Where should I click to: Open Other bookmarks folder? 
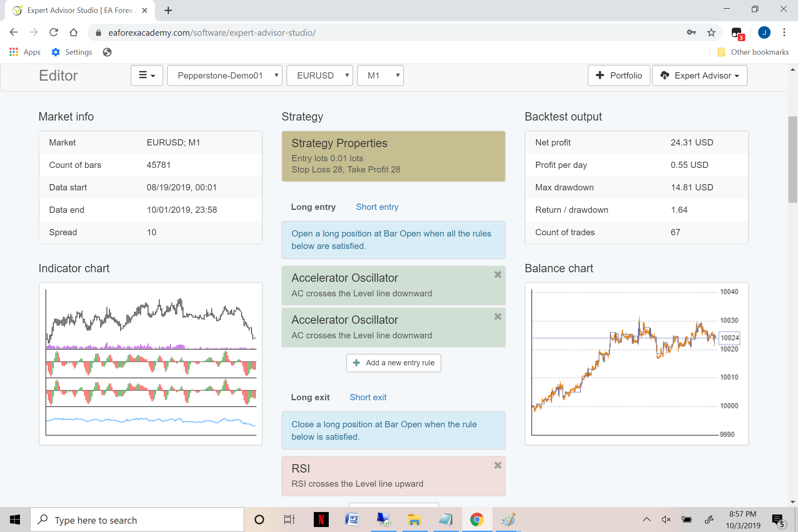753,52
